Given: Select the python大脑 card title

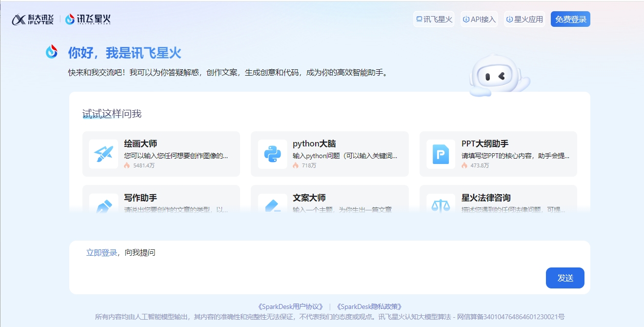Looking at the screenshot, I should (314, 143).
